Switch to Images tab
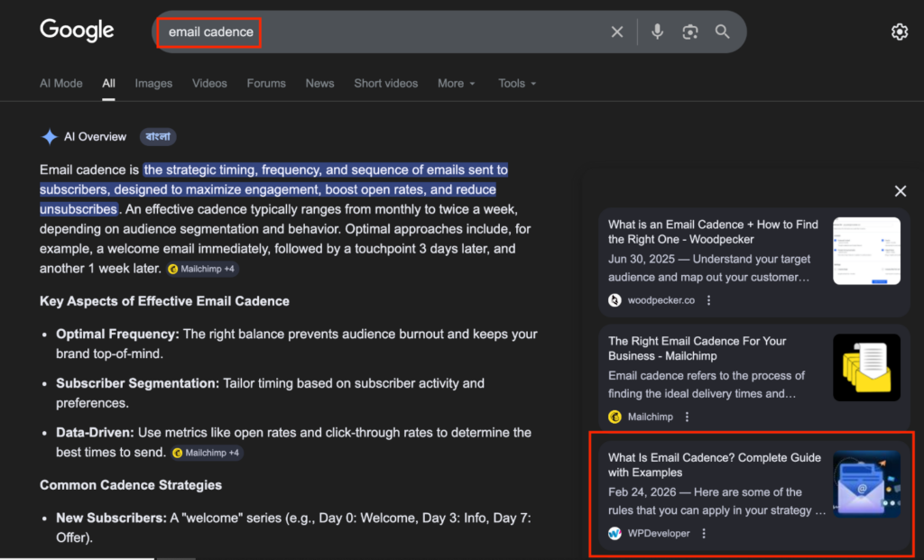Image resolution: width=924 pixels, height=560 pixels. (153, 84)
